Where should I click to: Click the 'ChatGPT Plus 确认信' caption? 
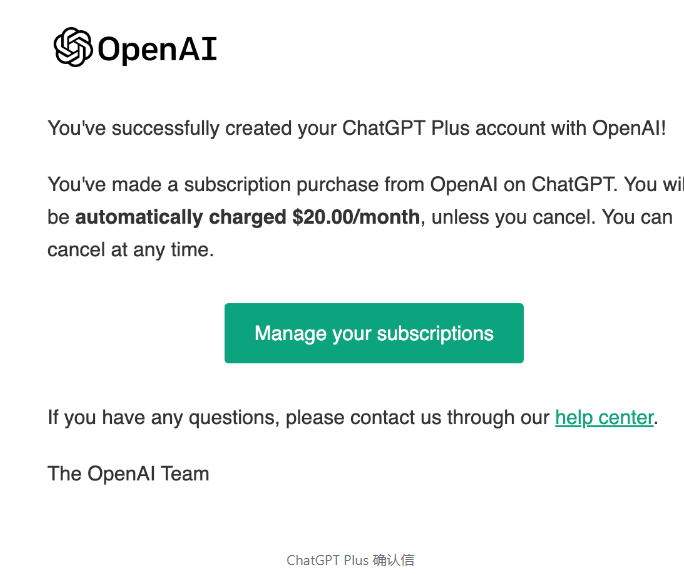coord(350,560)
